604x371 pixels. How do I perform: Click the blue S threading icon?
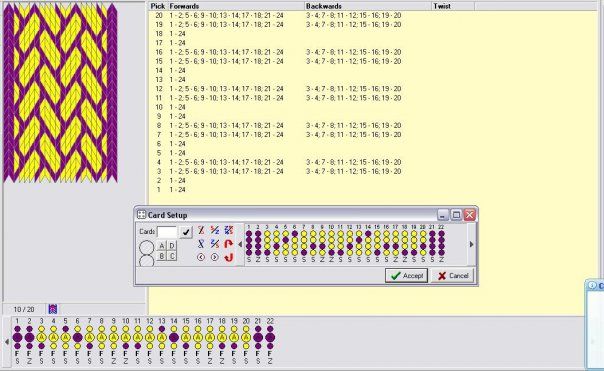pos(201,243)
